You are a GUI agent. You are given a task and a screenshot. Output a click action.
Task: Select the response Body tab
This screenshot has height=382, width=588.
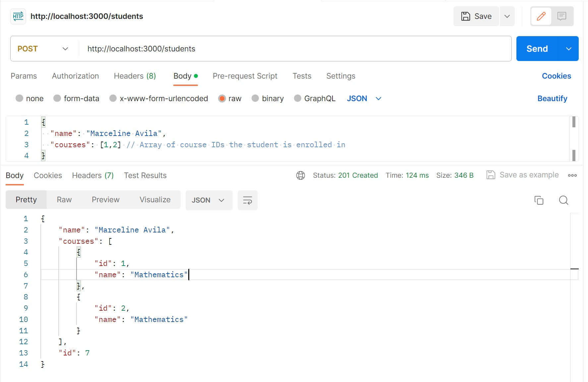[15, 175]
